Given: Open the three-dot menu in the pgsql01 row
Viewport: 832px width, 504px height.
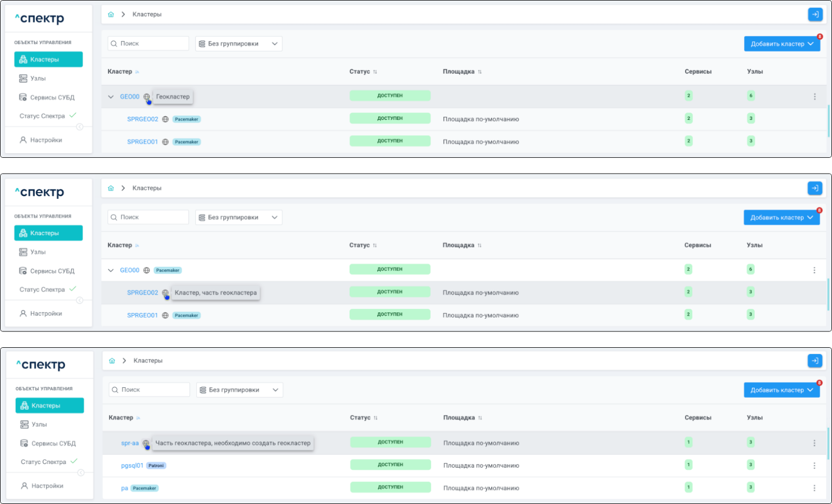Looking at the screenshot, I should point(814,466).
